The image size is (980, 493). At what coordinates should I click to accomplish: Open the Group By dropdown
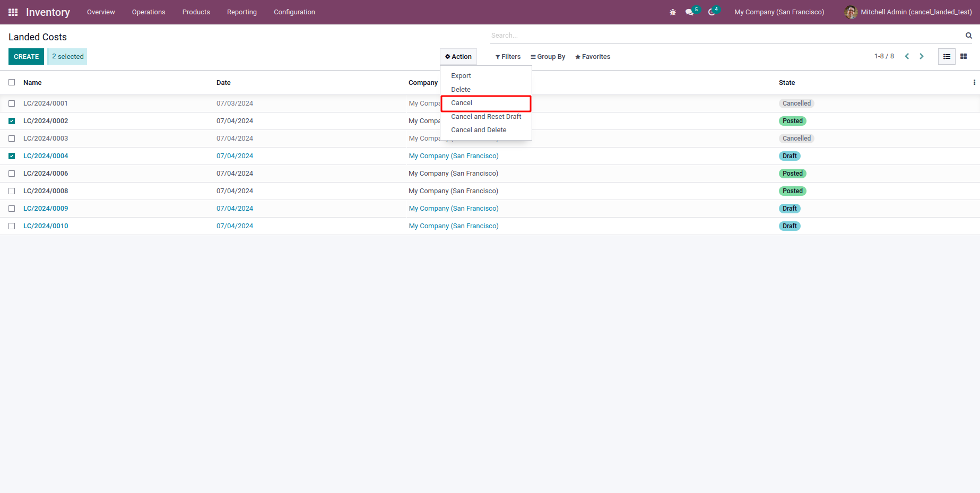(548, 57)
